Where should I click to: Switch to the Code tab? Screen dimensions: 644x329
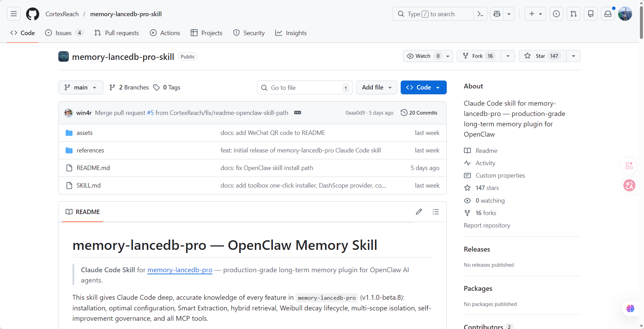point(23,33)
